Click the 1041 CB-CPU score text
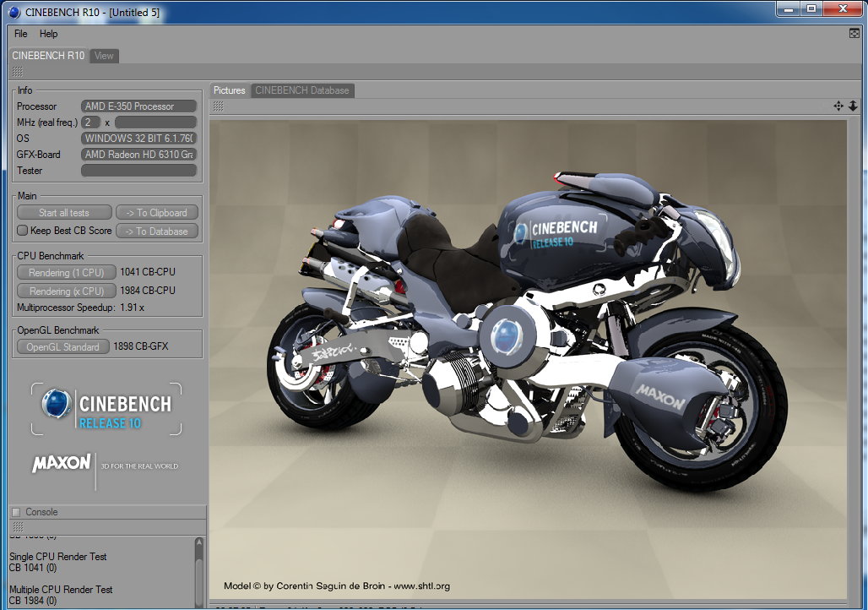 coord(148,272)
